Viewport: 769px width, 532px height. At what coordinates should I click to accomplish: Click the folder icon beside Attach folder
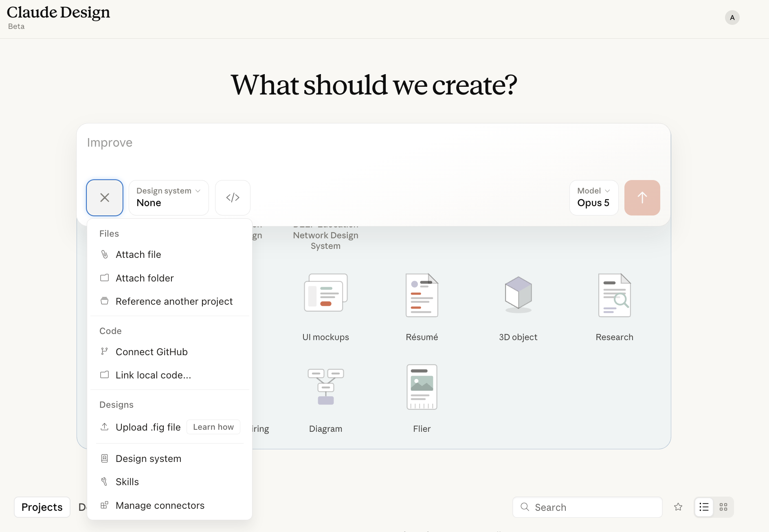(x=105, y=278)
